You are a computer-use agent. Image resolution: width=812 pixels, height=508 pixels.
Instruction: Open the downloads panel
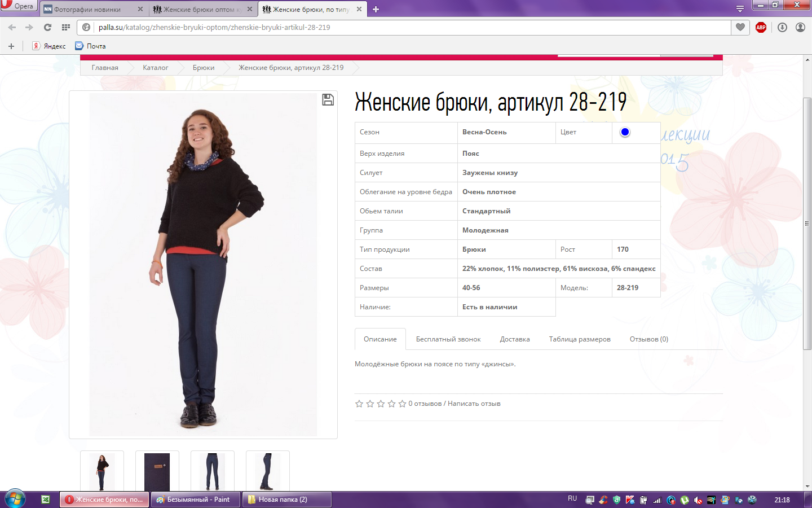[782, 27]
